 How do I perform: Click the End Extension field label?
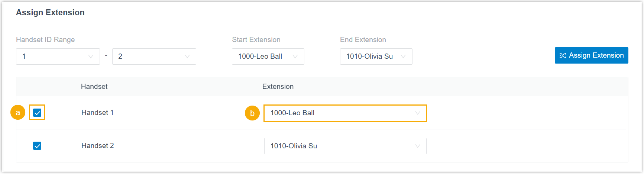pyautogui.click(x=363, y=40)
